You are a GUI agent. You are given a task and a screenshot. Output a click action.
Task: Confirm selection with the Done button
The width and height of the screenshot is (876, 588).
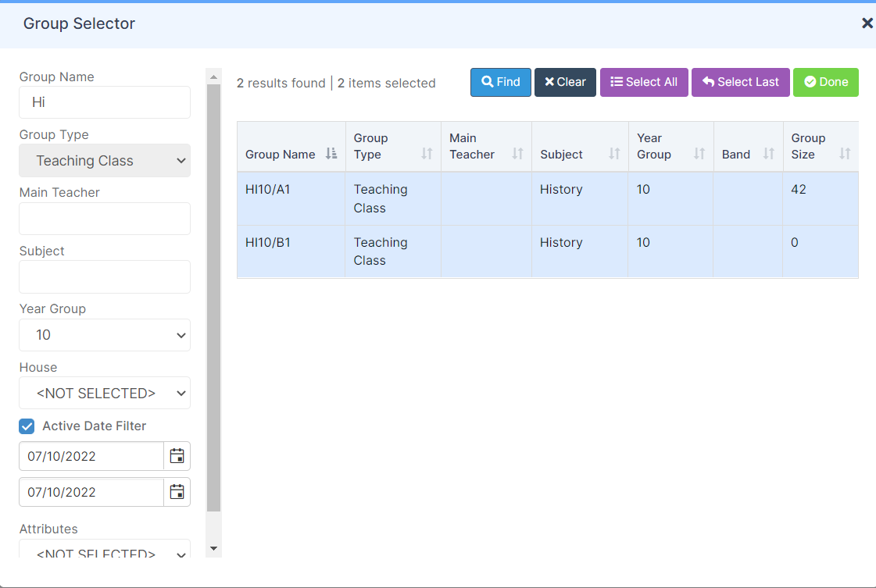(825, 82)
